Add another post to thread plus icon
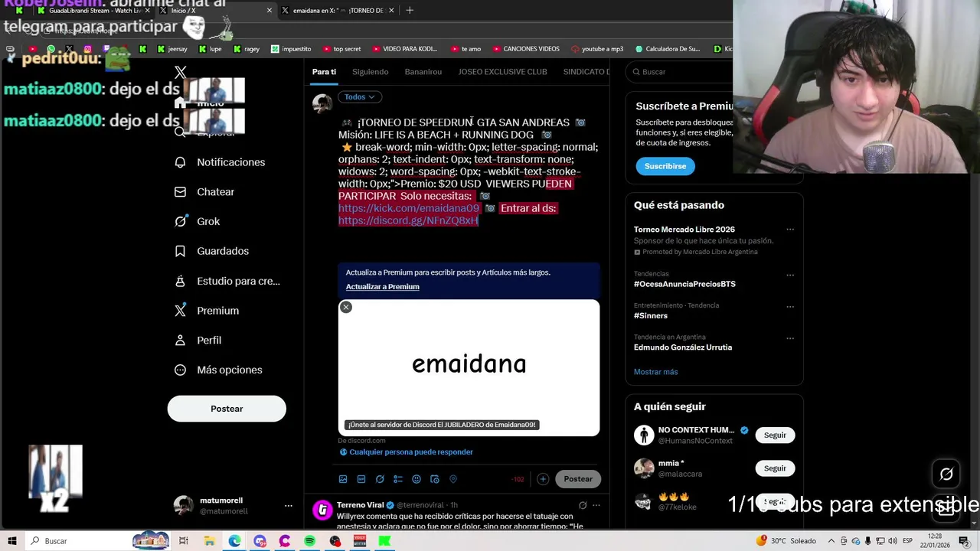The image size is (980, 551). pos(543,479)
